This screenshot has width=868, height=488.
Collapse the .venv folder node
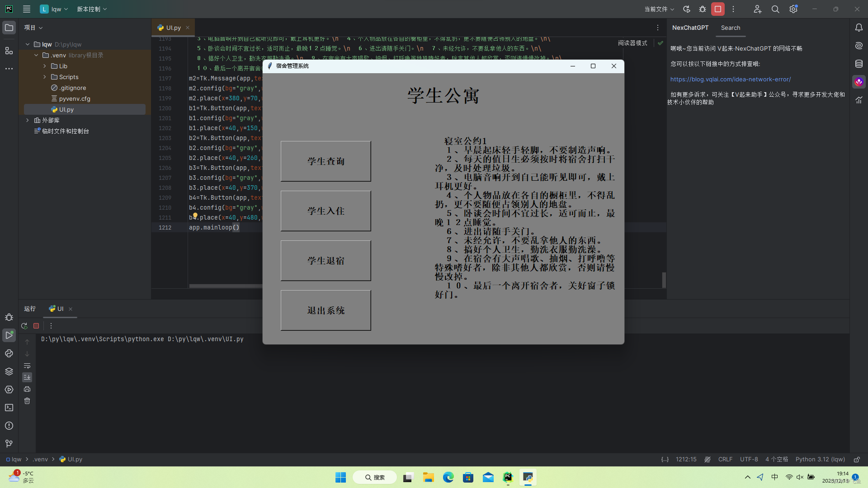tap(36, 55)
